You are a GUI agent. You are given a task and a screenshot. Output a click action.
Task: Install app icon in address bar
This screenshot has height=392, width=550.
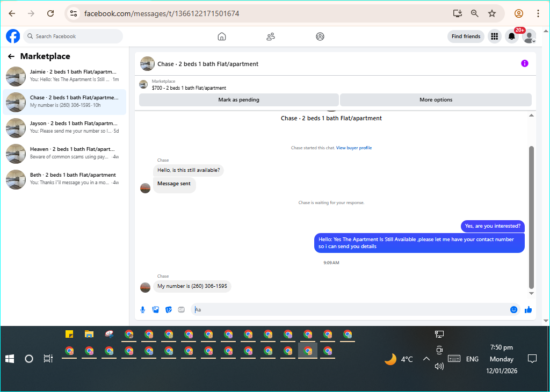point(458,13)
